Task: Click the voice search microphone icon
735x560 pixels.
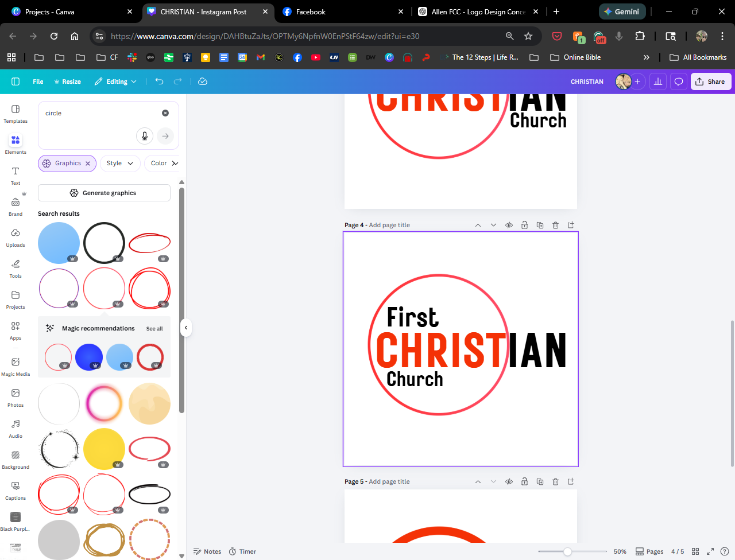Action: pyautogui.click(x=145, y=136)
